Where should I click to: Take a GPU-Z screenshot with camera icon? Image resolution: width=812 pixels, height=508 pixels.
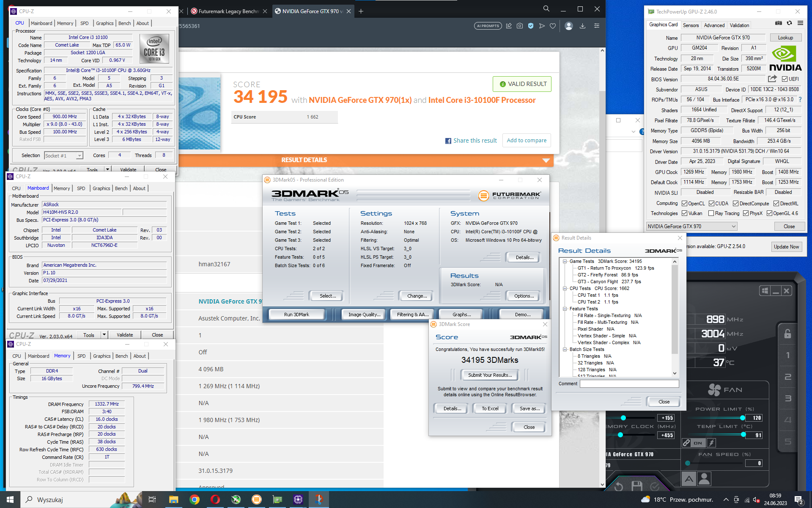click(779, 23)
